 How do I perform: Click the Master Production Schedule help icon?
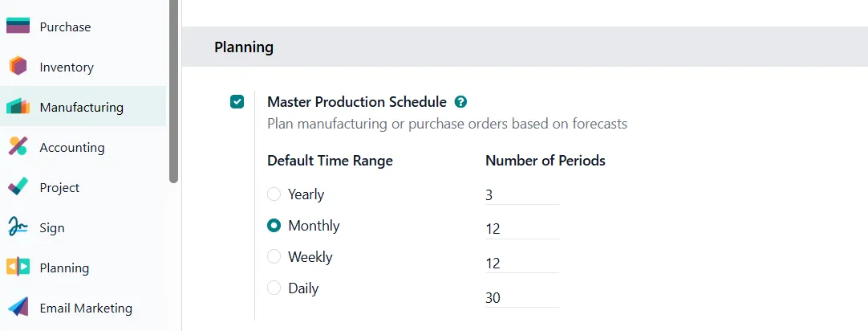point(460,102)
